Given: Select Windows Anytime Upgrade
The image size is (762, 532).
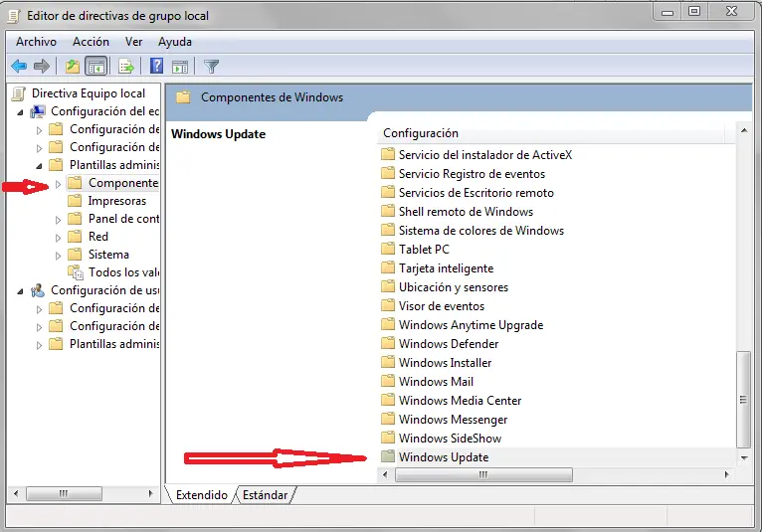Looking at the screenshot, I should pos(471,324).
